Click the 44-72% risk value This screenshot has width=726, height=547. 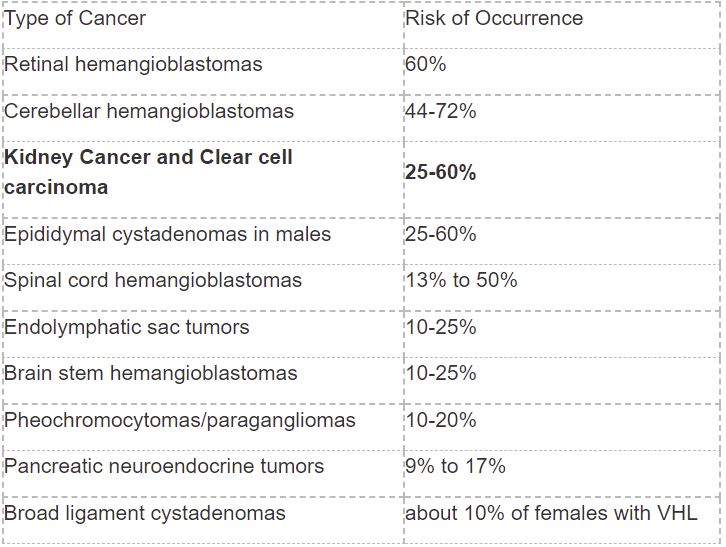click(x=440, y=111)
